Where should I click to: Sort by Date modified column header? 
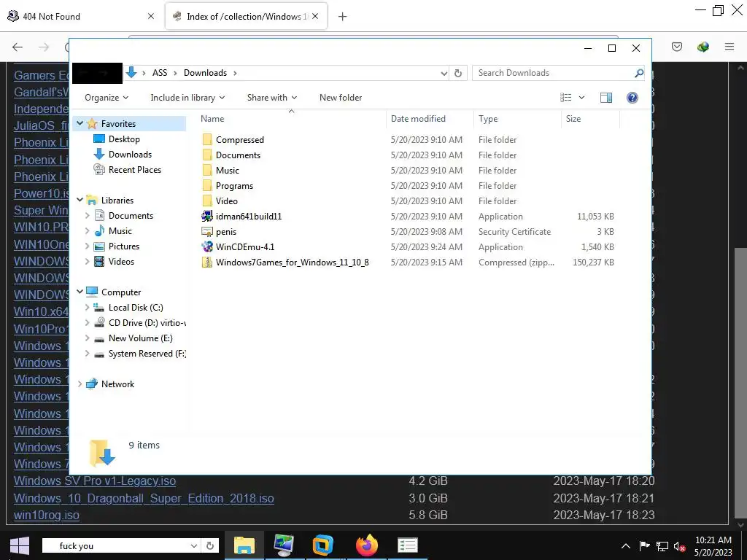[430, 119]
